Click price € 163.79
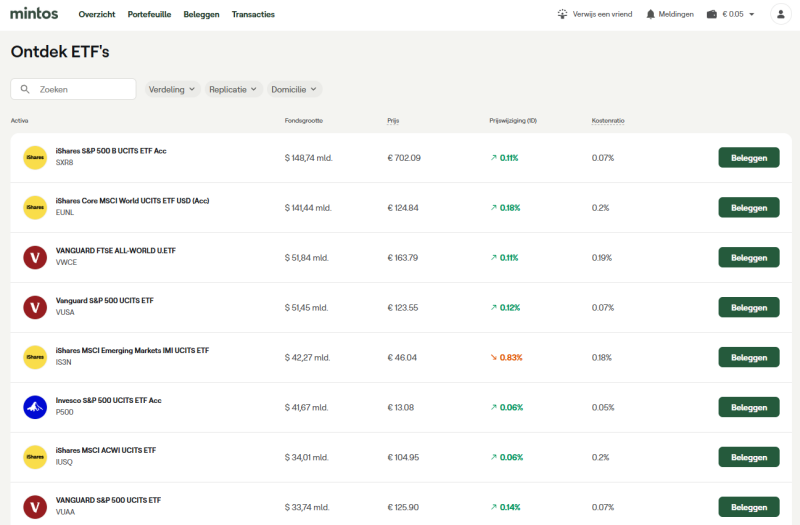 [x=403, y=258]
